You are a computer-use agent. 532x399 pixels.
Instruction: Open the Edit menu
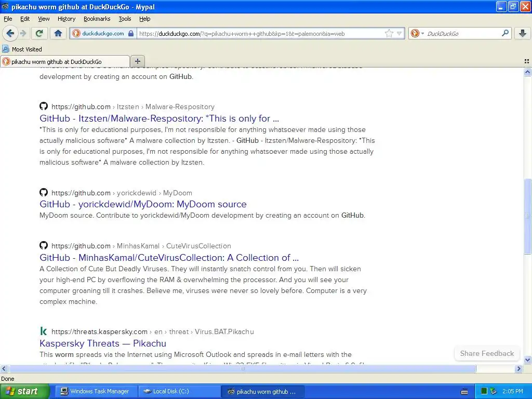coord(25,19)
